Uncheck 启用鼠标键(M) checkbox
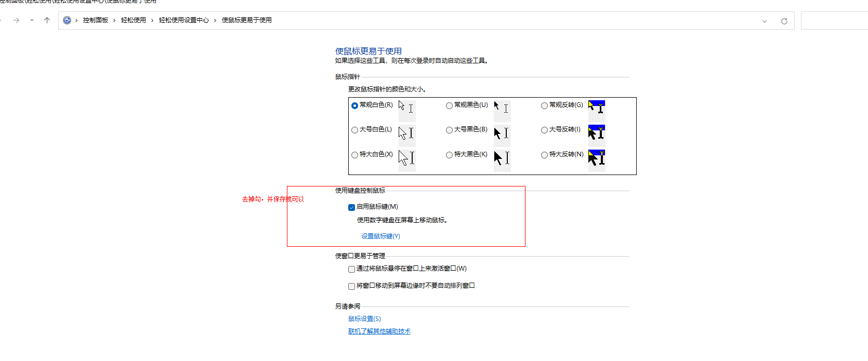The height and width of the screenshot is (361, 868). click(351, 207)
